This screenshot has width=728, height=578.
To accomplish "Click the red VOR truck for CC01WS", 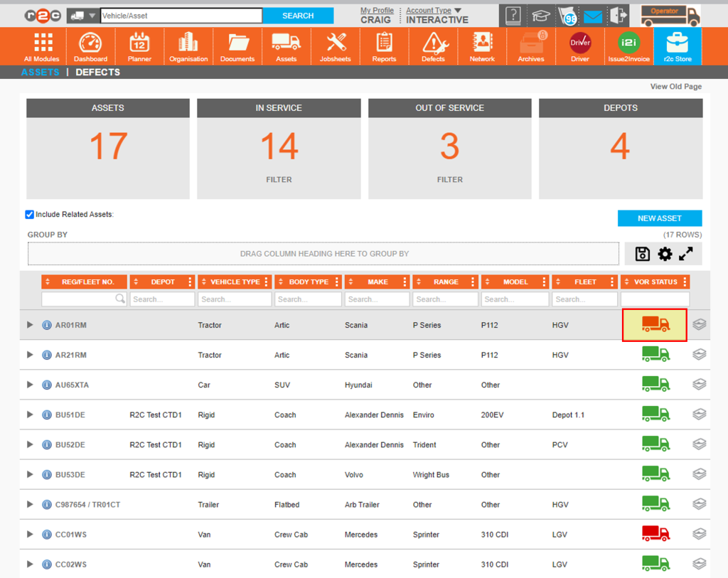I will pos(655,533).
